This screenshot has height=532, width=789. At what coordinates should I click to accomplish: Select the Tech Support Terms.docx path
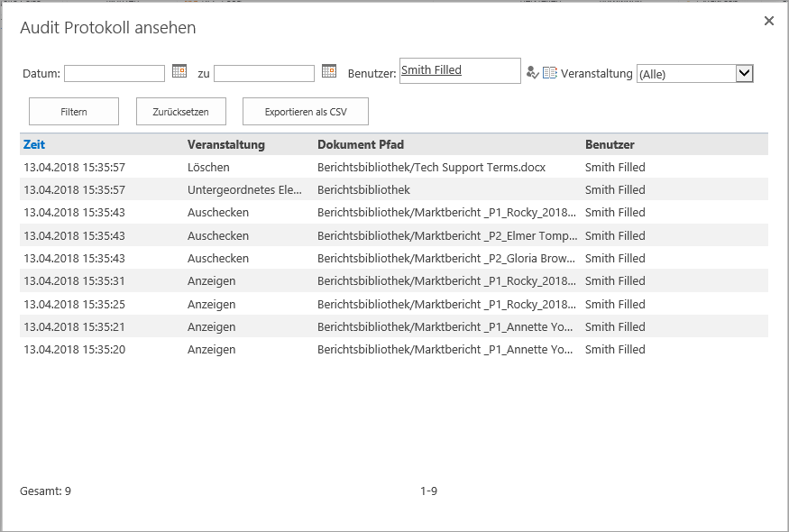click(431, 167)
